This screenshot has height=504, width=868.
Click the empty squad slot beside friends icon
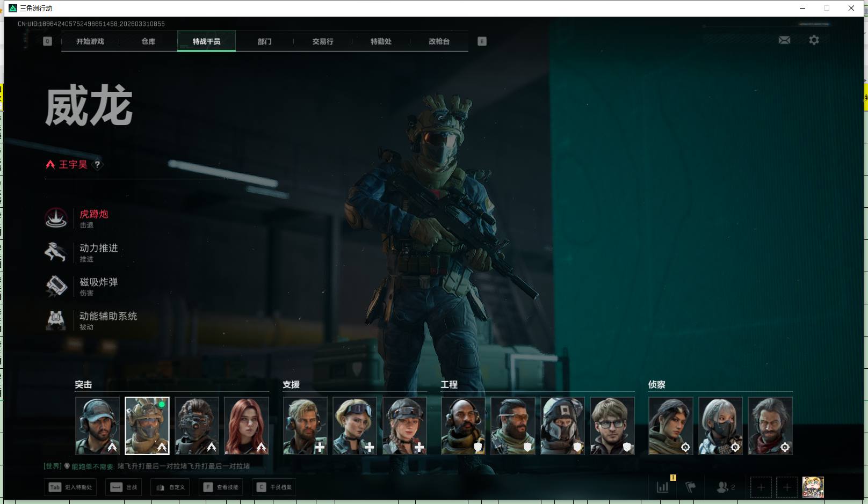click(x=761, y=487)
